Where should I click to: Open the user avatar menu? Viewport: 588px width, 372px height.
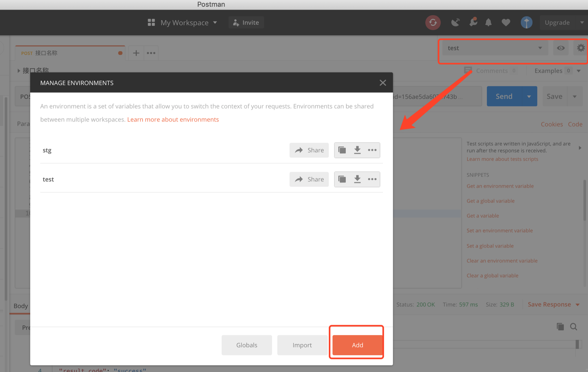(x=526, y=22)
